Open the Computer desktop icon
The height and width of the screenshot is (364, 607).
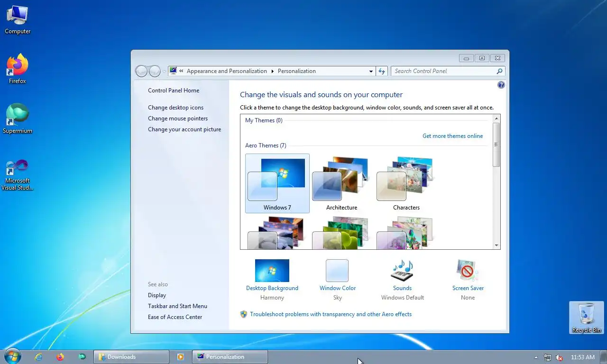18,20
